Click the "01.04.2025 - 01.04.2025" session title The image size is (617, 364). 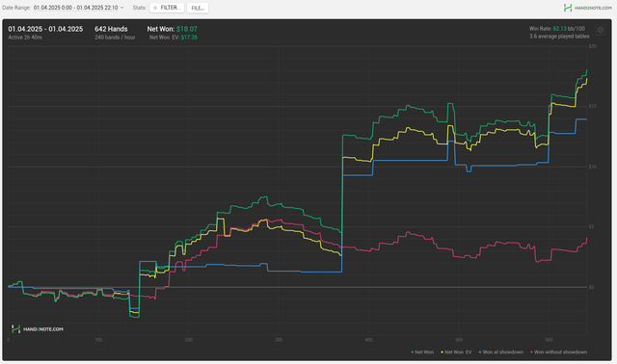pos(45,29)
